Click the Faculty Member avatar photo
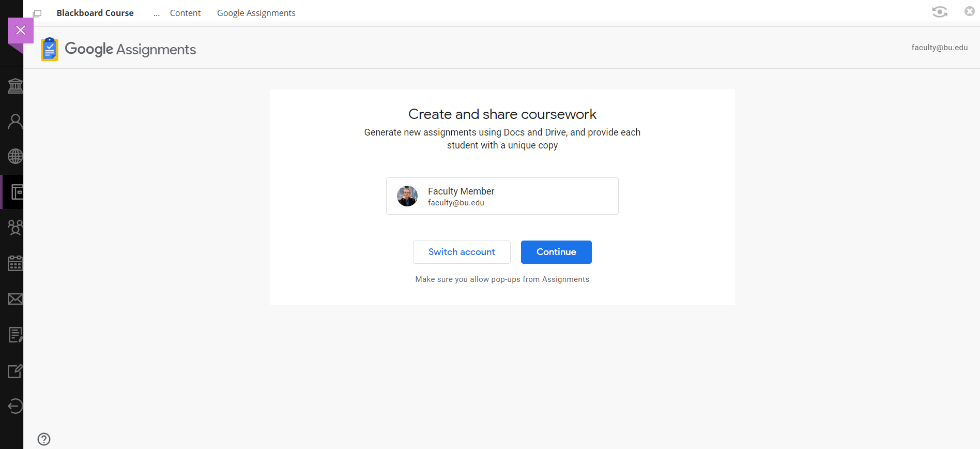Image resolution: width=980 pixels, height=449 pixels. pyautogui.click(x=407, y=196)
